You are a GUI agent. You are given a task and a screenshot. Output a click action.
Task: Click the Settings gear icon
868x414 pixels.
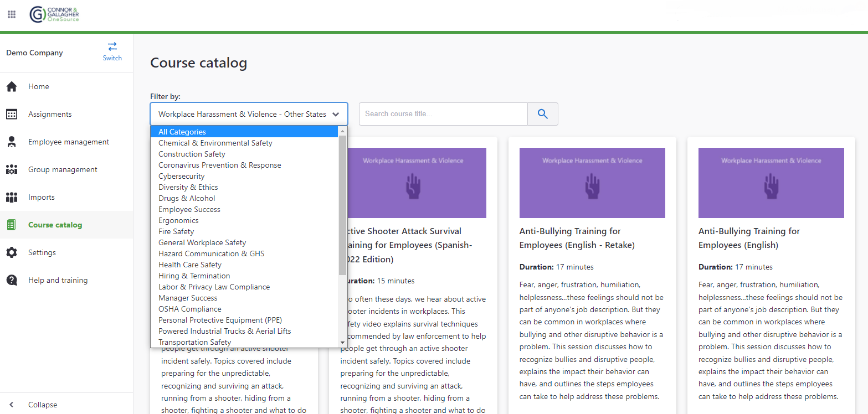12,252
